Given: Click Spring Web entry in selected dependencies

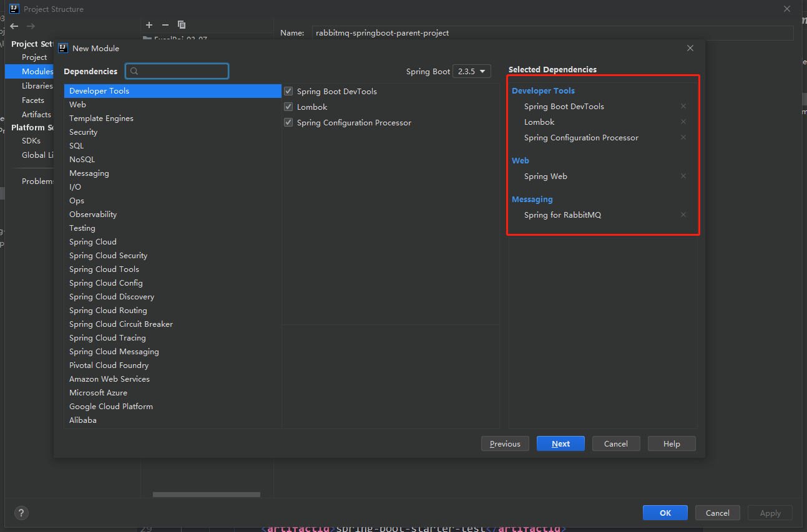Looking at the screenshot, I should (545, 177).
